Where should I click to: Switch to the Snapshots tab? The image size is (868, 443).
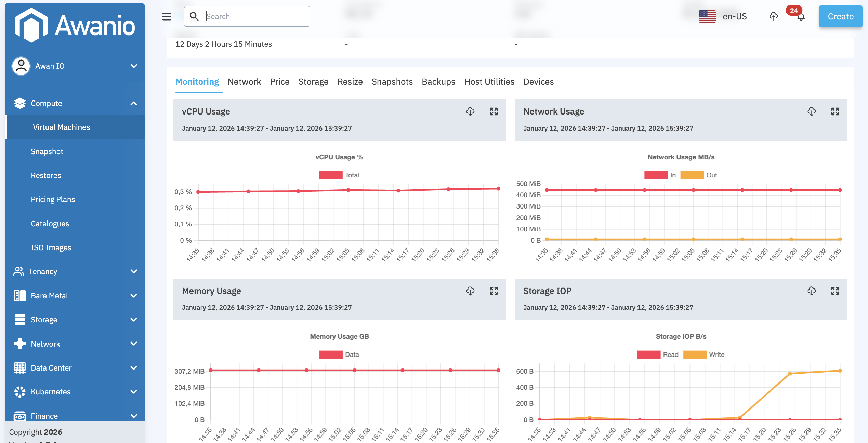tap(392, 82)
